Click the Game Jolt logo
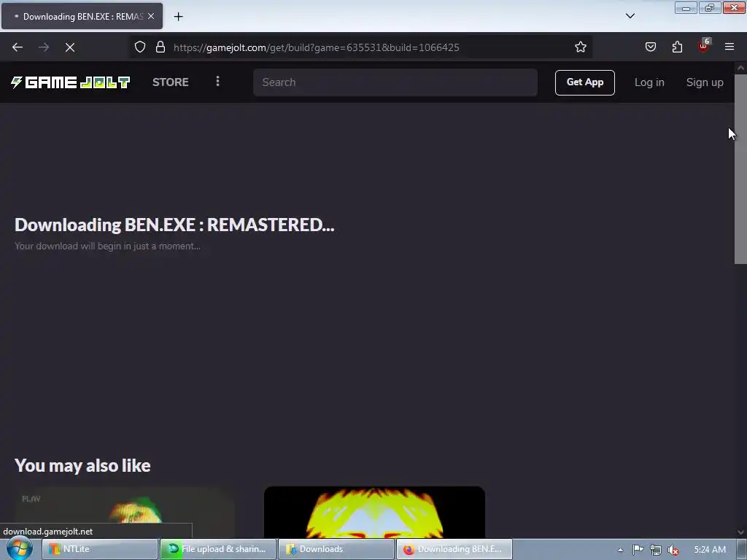The height and width of the screenshot is (560, 747). [x=71, y=82]
